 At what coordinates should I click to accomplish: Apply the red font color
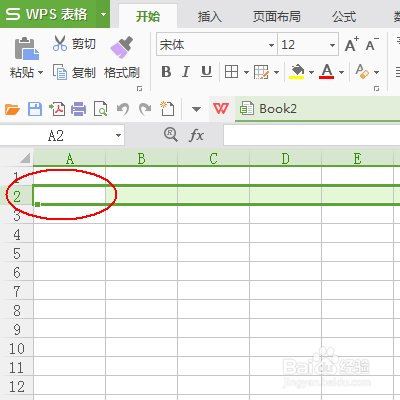pyautogui.click(x=327, y=71)
